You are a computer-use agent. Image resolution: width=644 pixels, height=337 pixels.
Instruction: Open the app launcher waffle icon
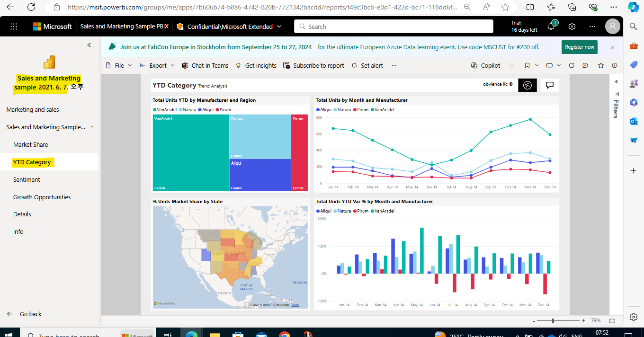(14, 27)
